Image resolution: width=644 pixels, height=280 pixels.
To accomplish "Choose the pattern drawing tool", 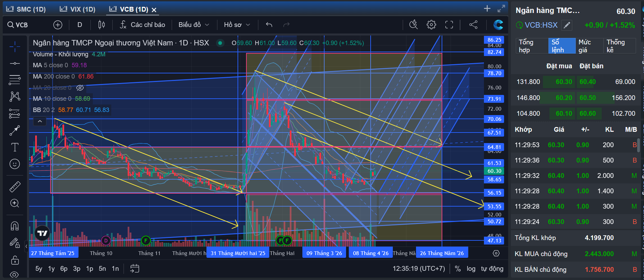I will [x=15, y=97].
